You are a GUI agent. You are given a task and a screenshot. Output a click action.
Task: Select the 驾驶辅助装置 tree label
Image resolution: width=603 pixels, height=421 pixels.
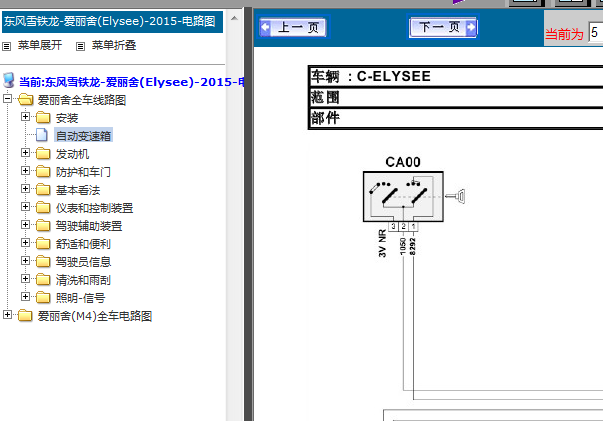pyautogui.click(x=89, y=226)
